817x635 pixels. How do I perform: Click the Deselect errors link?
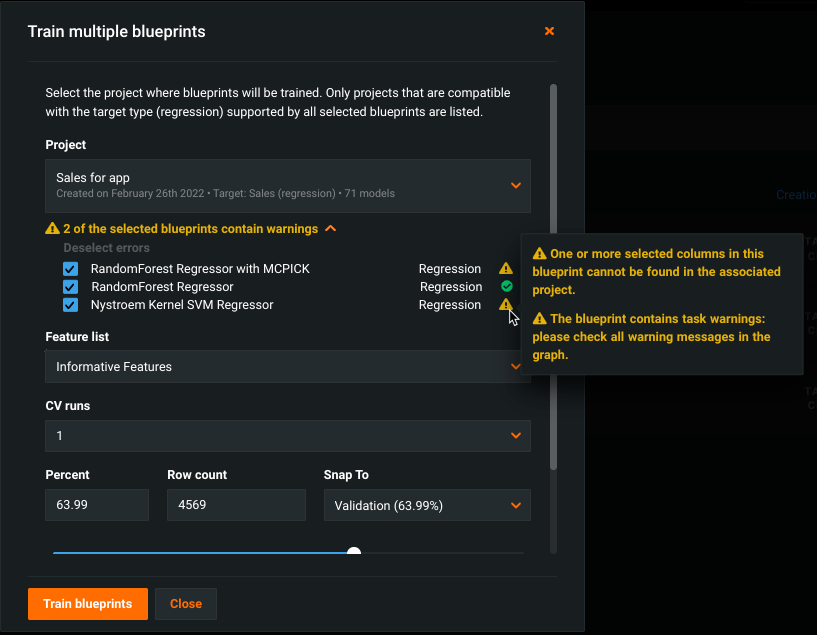coord(107,248)
